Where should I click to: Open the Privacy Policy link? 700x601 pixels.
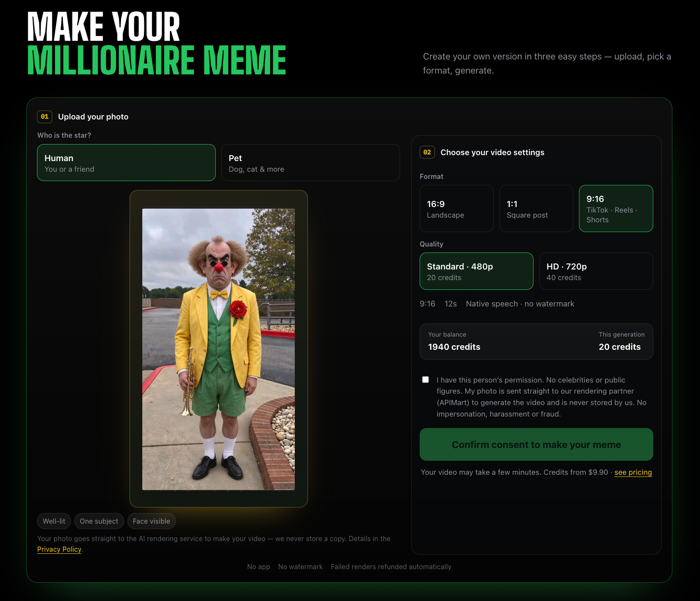59,549
